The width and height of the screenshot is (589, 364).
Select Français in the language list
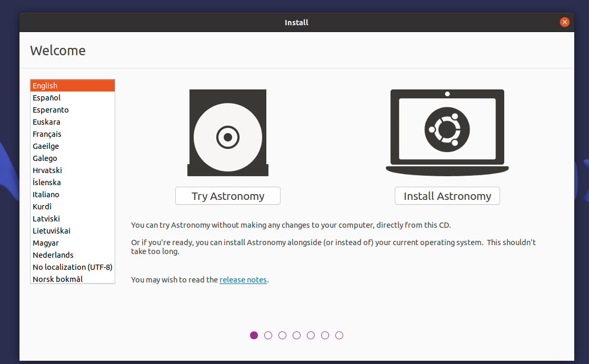pyautogui.click(x=73, y=134)
